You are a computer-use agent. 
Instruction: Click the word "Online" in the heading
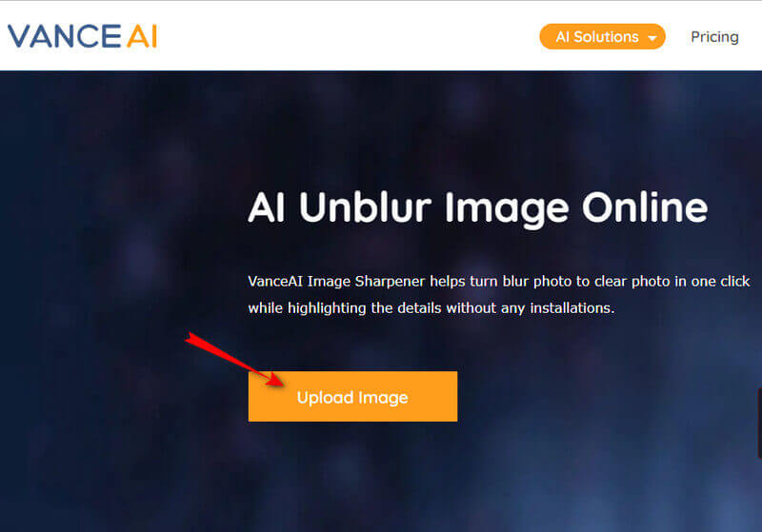coord(645,207)
